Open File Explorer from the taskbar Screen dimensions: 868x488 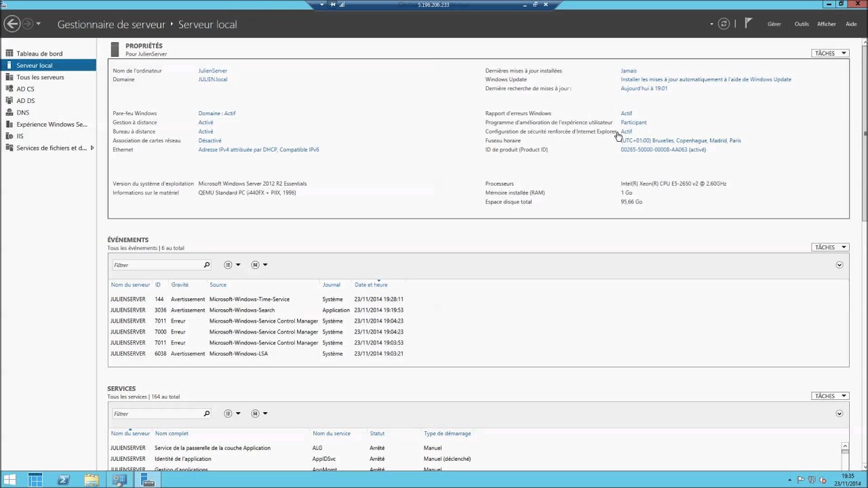click(x=92, y=481)
